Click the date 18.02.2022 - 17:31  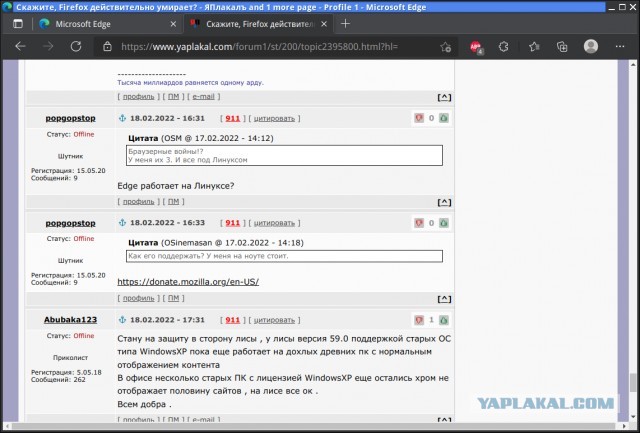pos(167,320)
